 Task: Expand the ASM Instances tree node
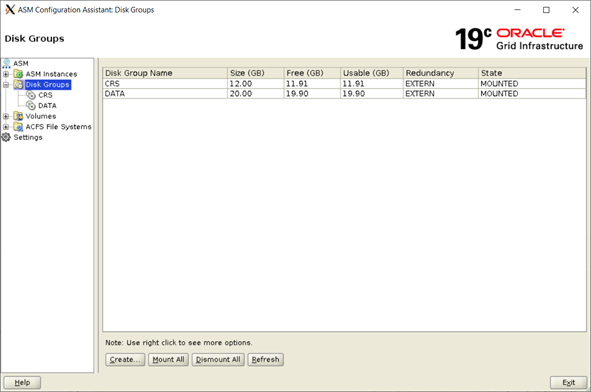pyautogui.click(x=6, y=74)
